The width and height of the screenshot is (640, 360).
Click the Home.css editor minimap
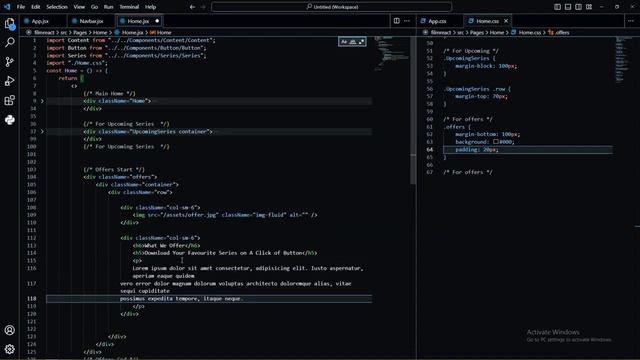coord(622,59)
